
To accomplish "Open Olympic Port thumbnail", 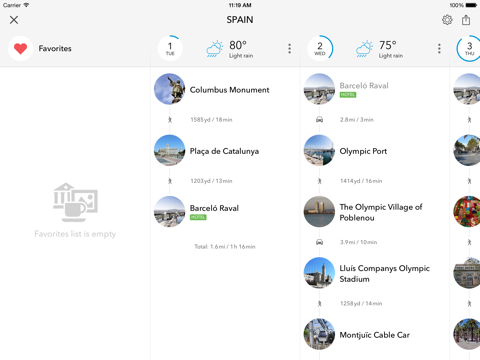I will (319, 150).
